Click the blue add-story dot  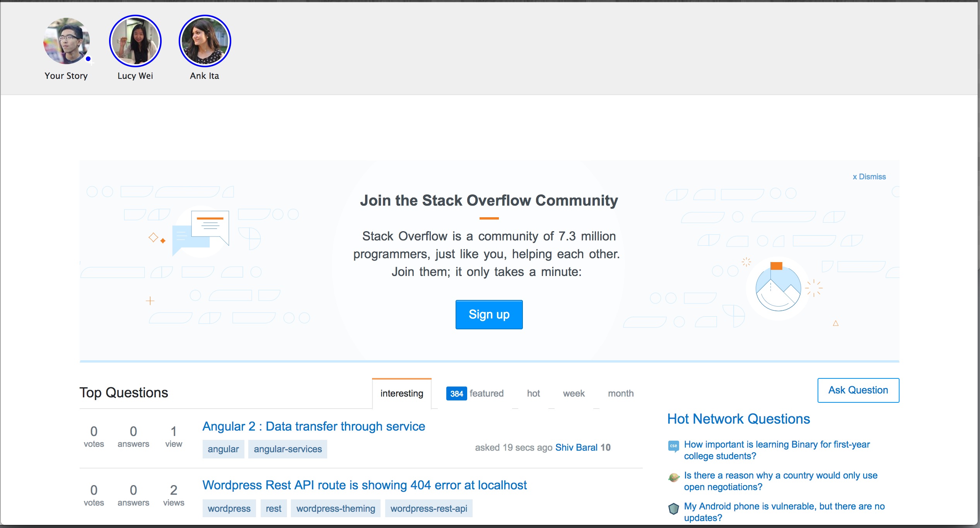click(x=88, y=59)
